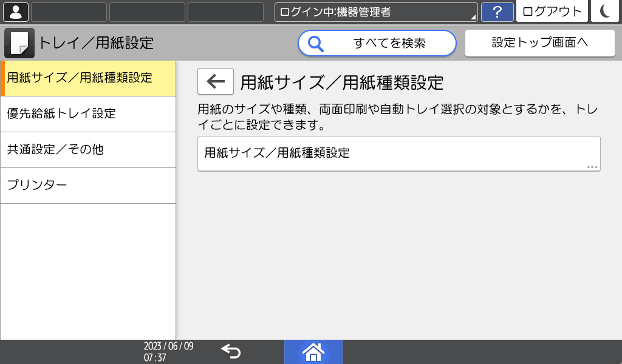Go to 設定トップ画面へ
The width and height of the screenshot is (622, 364).
(539, 42)
